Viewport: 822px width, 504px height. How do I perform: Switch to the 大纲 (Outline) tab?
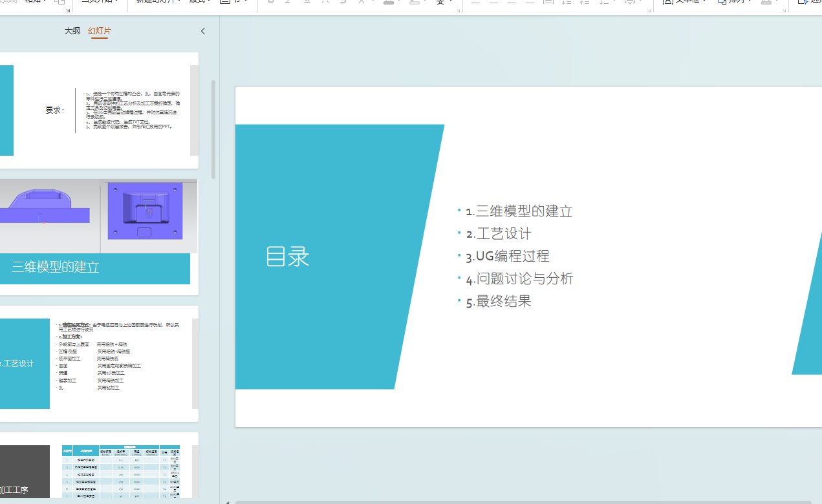(x=72, y=30)
